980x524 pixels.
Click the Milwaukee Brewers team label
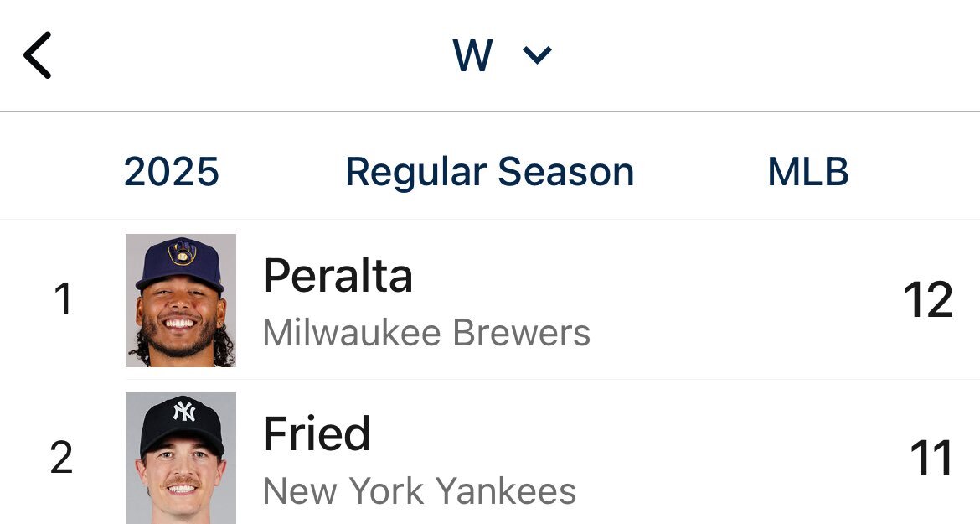pyautogui.click(x=426, y=333)
